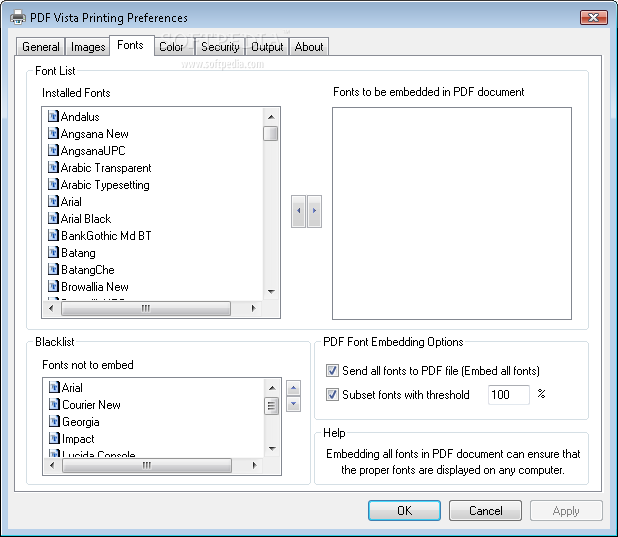Select Andalus font name
The width and height of the screenshot is (618, 537).
point(80,117)
